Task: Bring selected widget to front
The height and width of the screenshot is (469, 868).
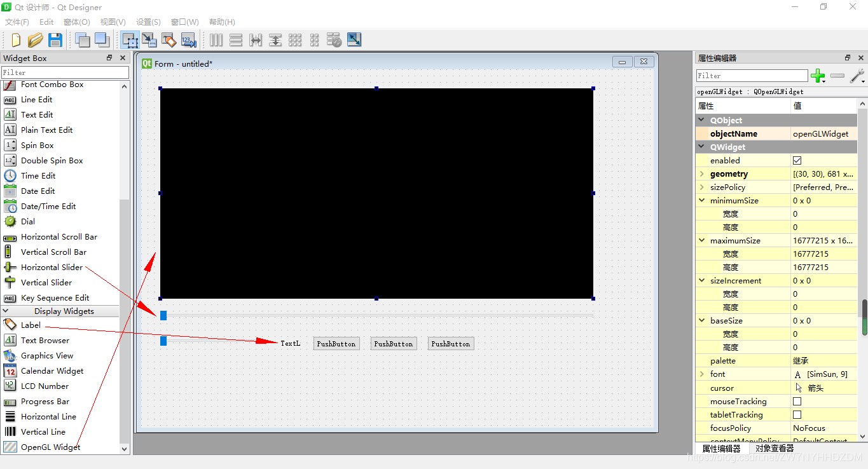Action: pos(102,40)
